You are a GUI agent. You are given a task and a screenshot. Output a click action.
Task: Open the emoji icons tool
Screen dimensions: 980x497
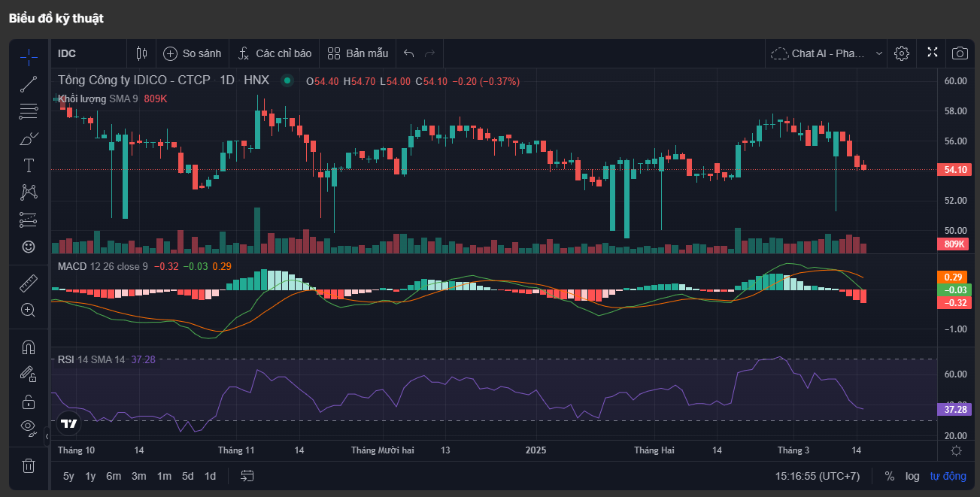[29, 247]
